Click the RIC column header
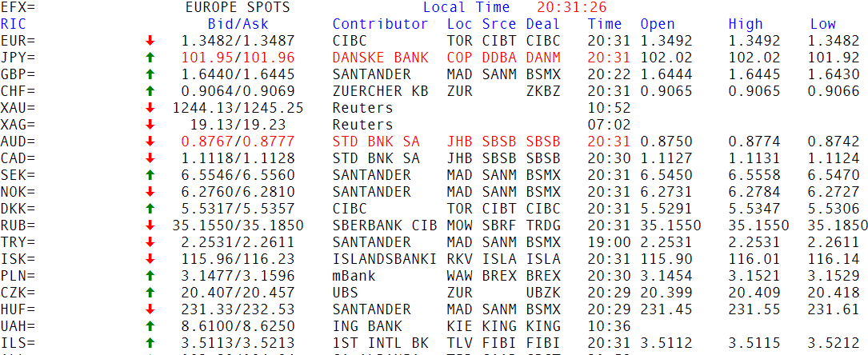The height and width of the screenshot is (355, 868). pos(14,24)
